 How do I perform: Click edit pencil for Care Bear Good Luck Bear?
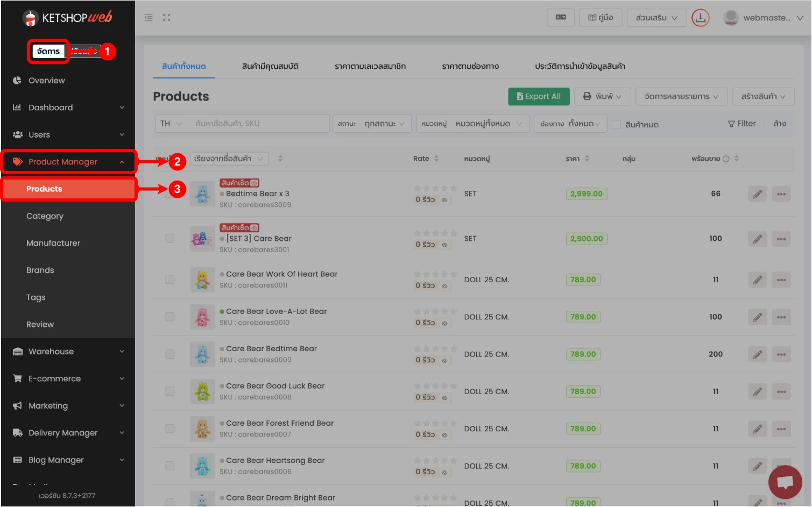[x=757, y=392]
